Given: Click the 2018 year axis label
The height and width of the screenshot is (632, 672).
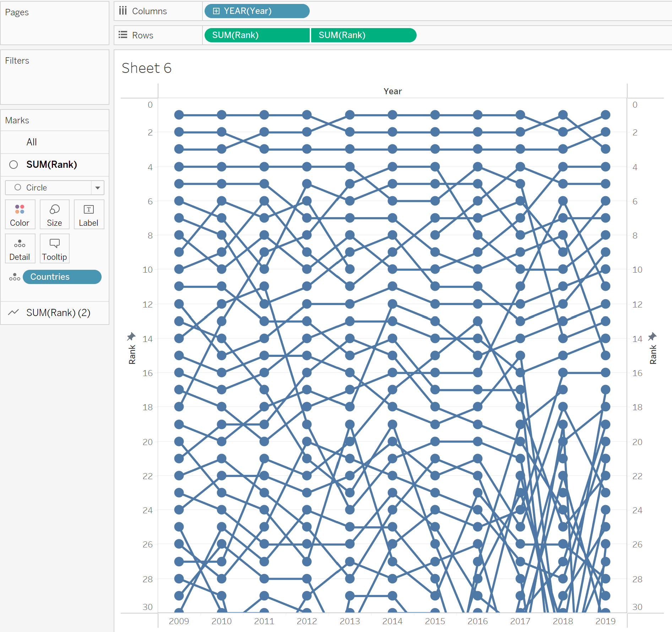Looking at the screenshot, I should [563, 621].
